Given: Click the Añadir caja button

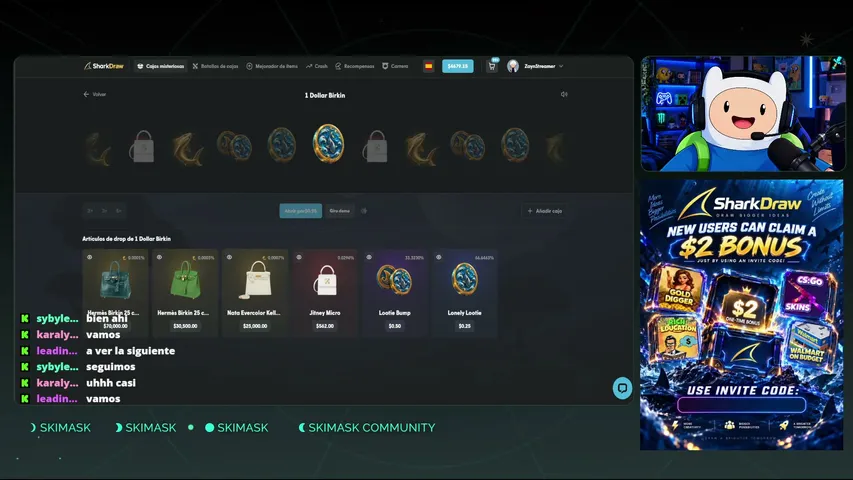Looking at the screenshot, I should tap(545, 211).
